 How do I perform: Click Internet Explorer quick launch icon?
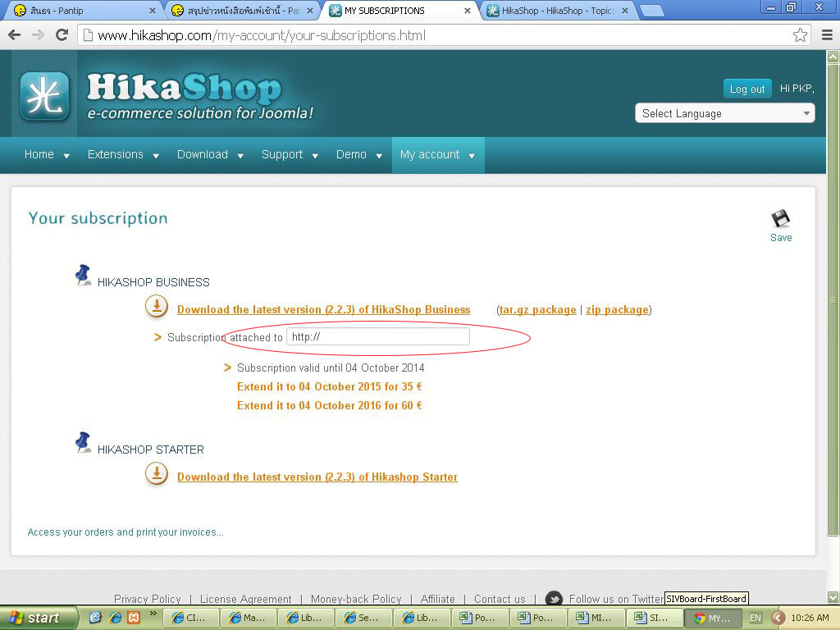pyautogui.click(x=115, y=618)
